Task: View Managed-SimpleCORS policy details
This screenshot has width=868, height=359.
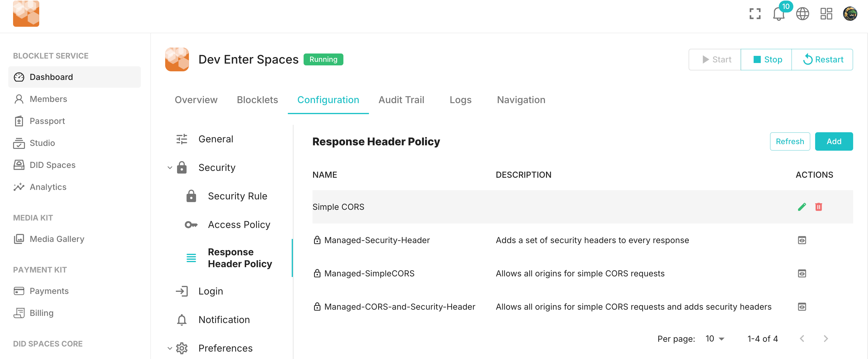Action: click(802, 273)
